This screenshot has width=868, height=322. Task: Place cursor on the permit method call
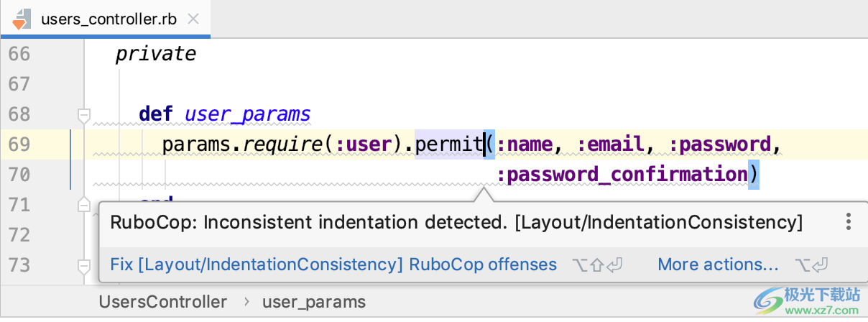449,144
